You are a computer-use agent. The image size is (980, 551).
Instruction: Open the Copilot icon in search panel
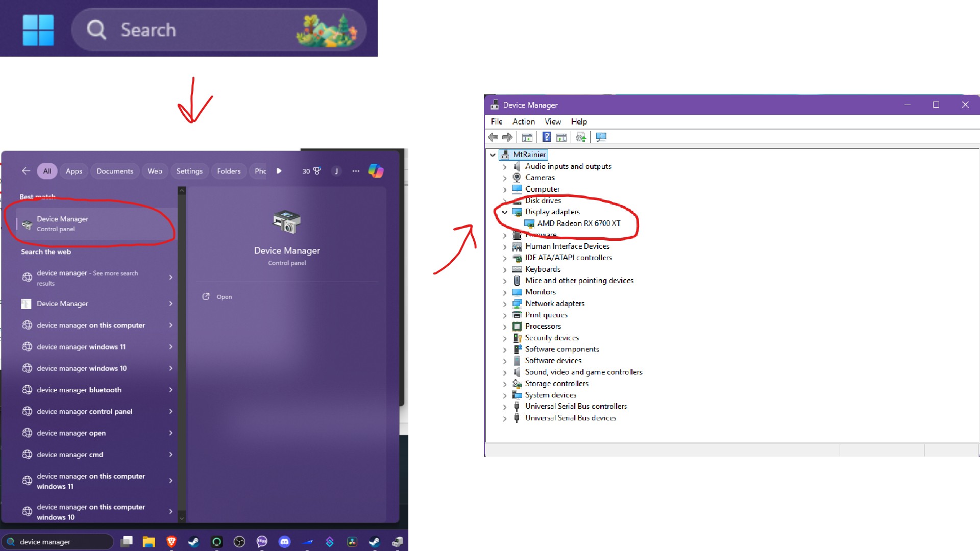pos(376,171)
